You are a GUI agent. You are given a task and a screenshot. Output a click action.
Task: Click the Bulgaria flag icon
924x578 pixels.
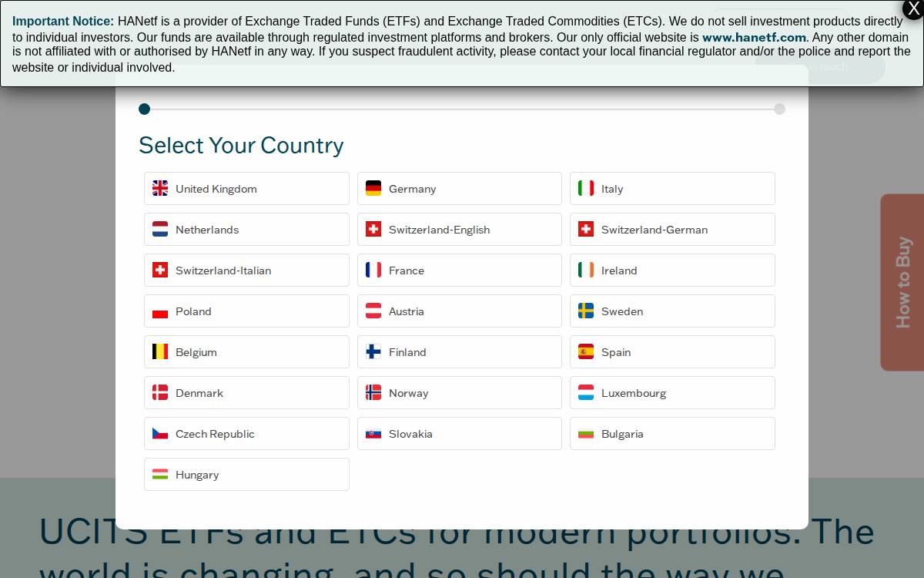click(586, 433)
